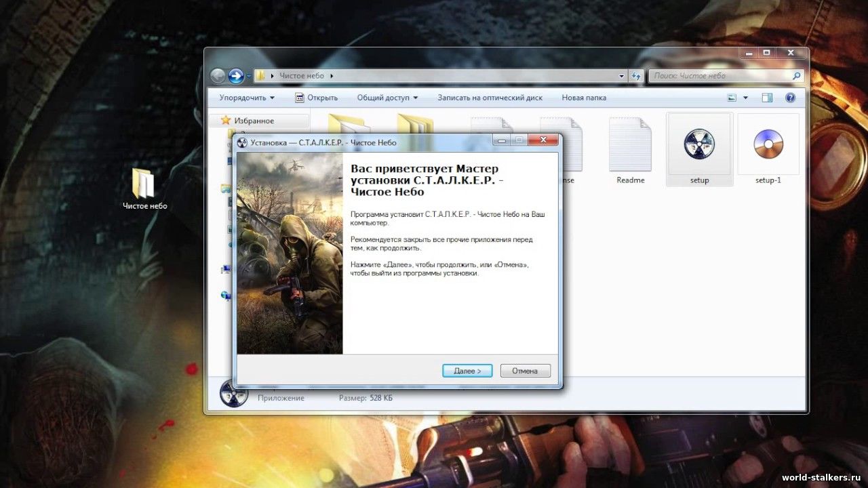Click the Explorer forward navigation arrow
The image size is (868, 488).
coord(236,76)
